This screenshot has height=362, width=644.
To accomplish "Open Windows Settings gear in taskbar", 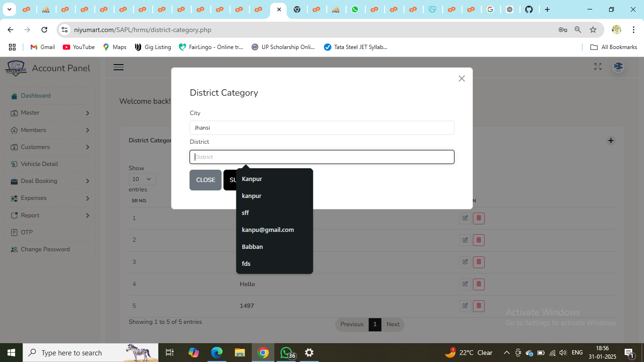I will tap(309, 353).
